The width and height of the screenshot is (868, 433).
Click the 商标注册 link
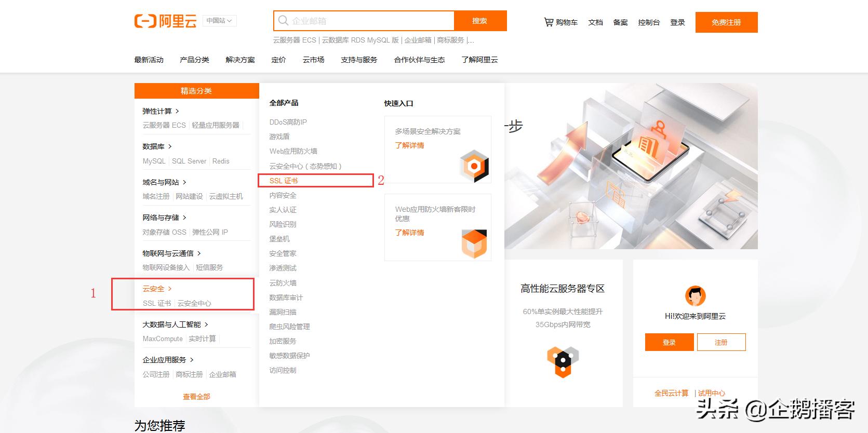point(189,374)
